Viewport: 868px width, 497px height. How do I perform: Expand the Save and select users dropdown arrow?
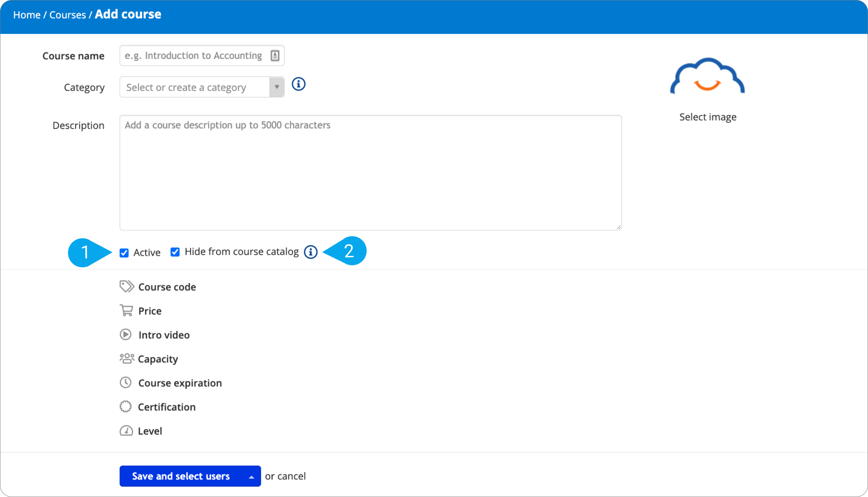tap(251, 476)
